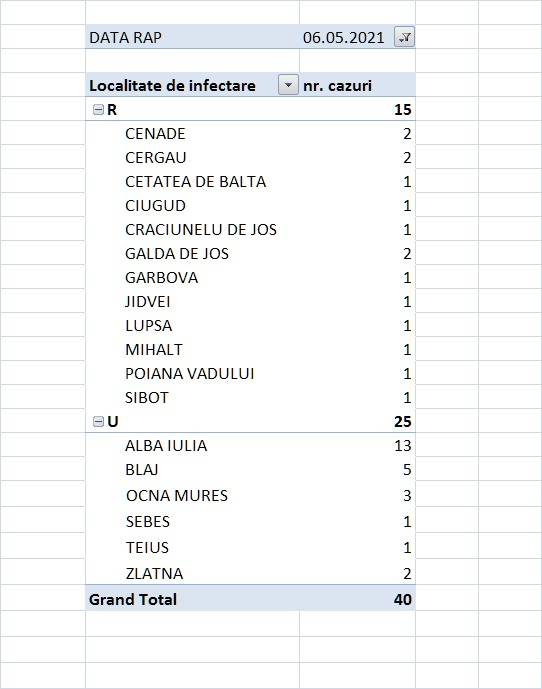Select the Grand Total value 40
This screenshot has width=542, height=689.
click(402, 599)
